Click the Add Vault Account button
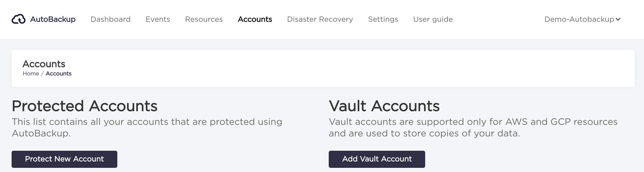This screenshot has width=644, height=172. 376,159
